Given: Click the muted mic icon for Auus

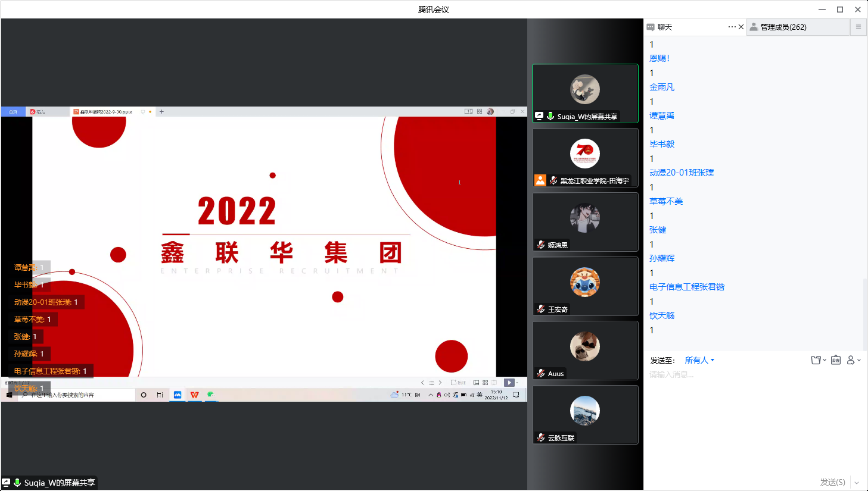Looking at the screenshot, I should [x=541, y=373].
